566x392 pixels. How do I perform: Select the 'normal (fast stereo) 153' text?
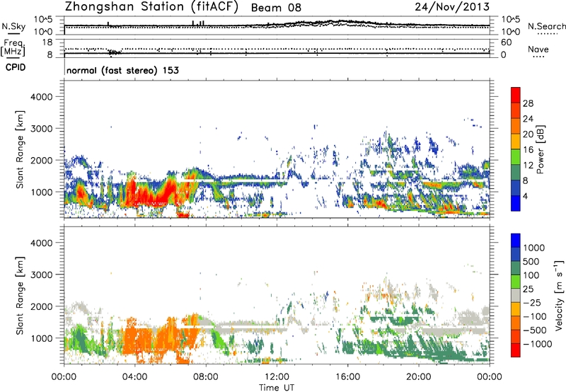pyautogui.click(x=122, y=70)
